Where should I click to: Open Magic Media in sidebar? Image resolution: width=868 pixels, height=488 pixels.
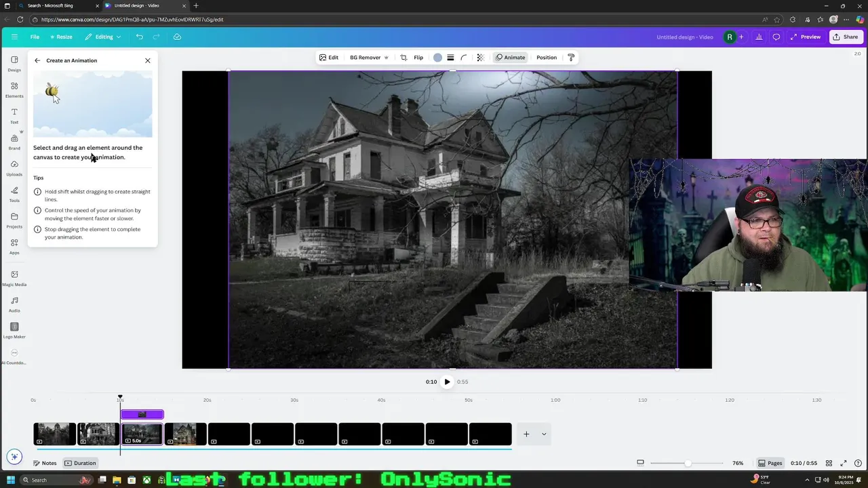pyautogui.click(x=14, y=279)
